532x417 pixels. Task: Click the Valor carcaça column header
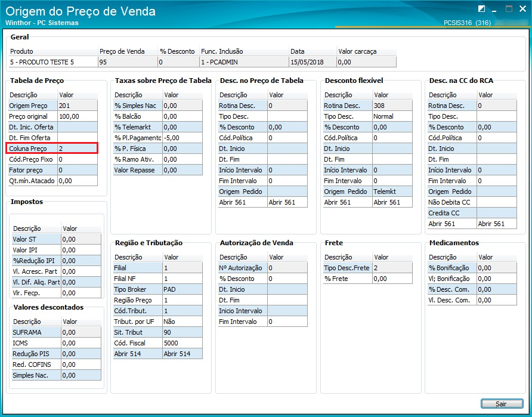pyautogui.click(x=366, y=51)
